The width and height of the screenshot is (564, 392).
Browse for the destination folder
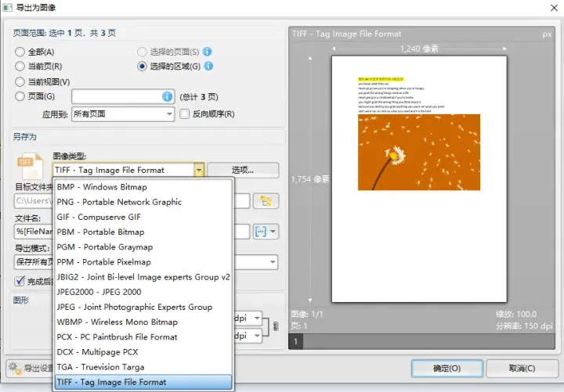[266, 201]
